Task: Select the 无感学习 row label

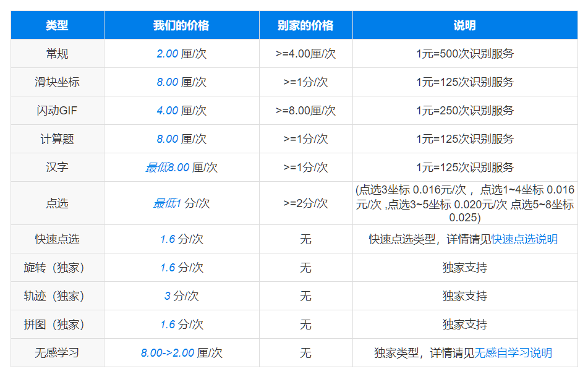Action: (57, 352)
